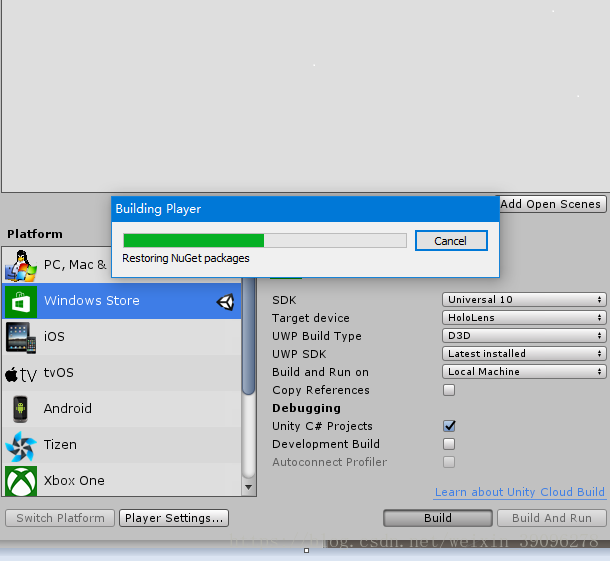Image resolution: width=610 pixels, height=561 pixels.
Task: Click the Build button
Action: [x=438, y=518]
